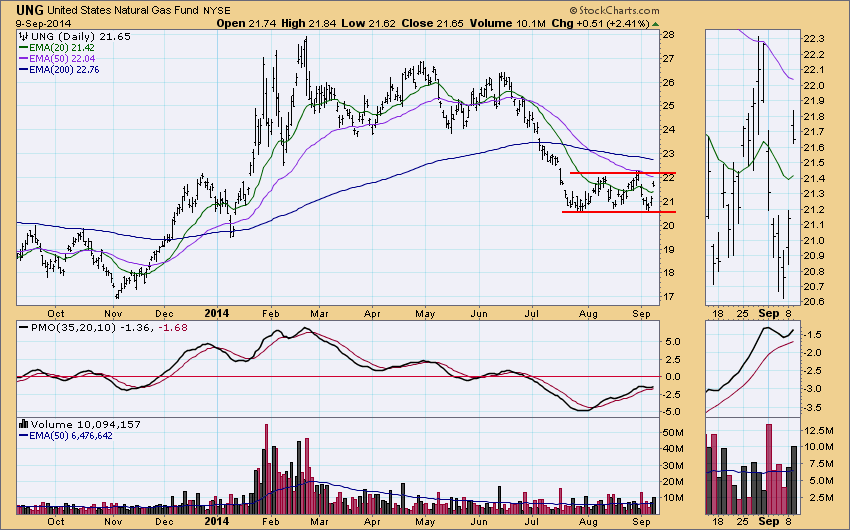Click the -1.68 PMO signal value
The height and width of the screenshot is (530, 850).
pyautogui.click(x=172, y=327)
